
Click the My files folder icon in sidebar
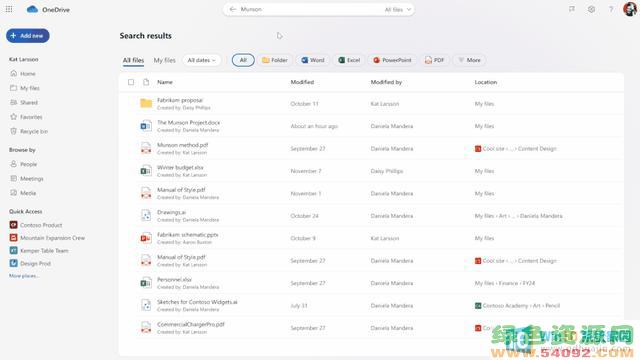[13, 88]
